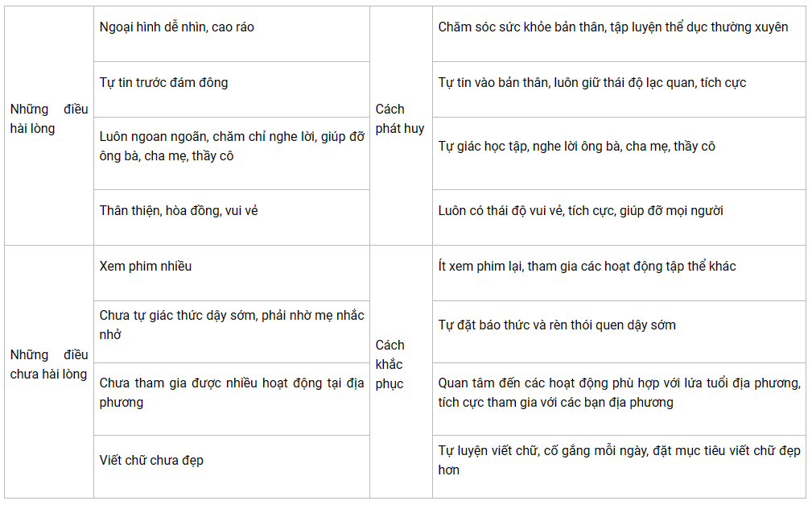
Task: Click the 'Những điều hài lòng' header cell
Action: (x=49, y=126)
